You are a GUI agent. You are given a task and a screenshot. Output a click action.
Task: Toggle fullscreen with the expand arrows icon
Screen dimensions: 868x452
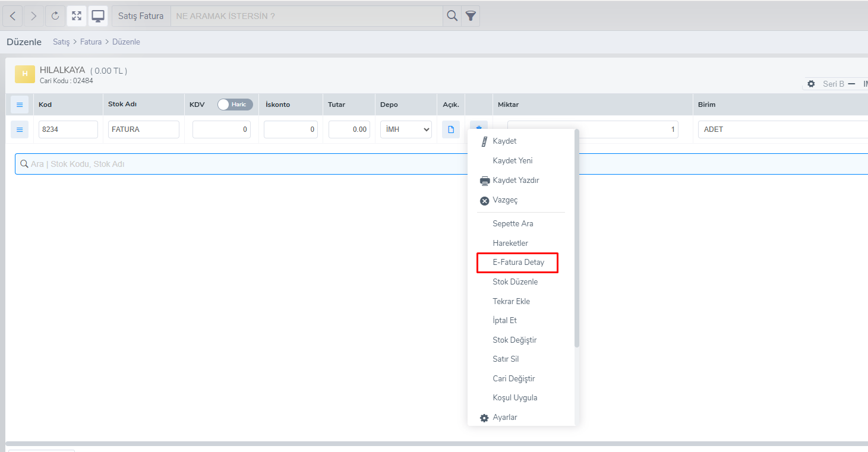pos(77,16)
